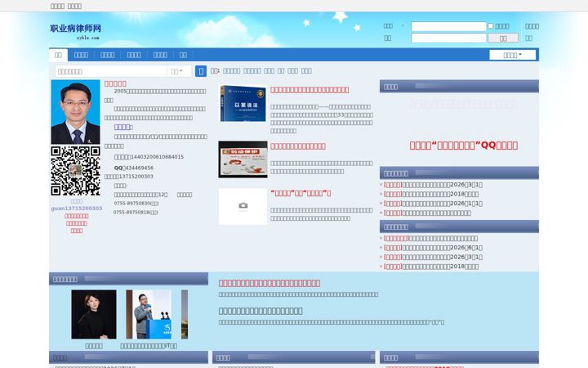
Task: Focus the username input field at top right
Action: 448,26
